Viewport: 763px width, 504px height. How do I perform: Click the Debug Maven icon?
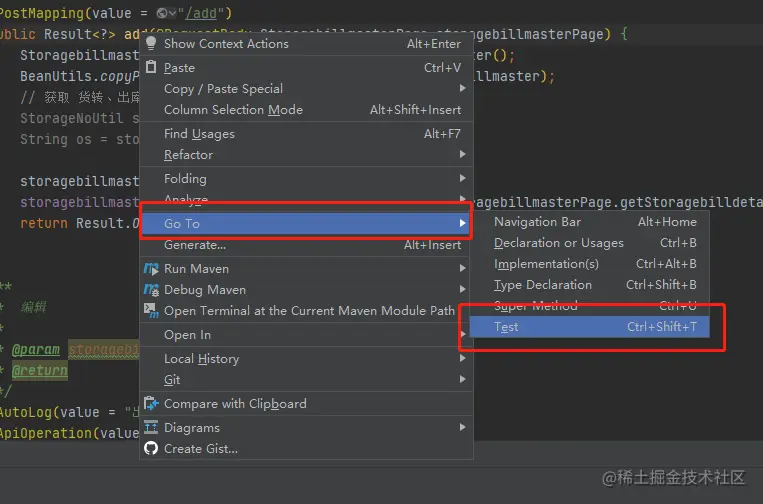click(x=152, y=290)
